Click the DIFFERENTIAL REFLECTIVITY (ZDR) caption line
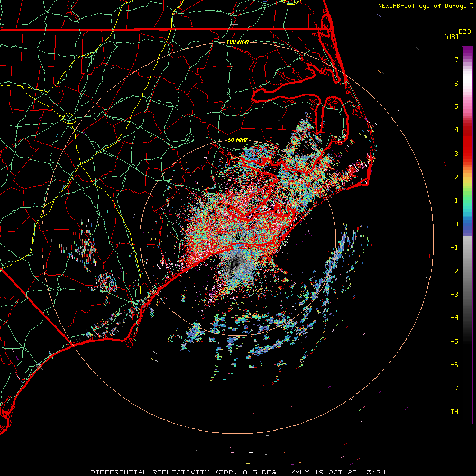The image size is (476, 476). click(238, 472)
